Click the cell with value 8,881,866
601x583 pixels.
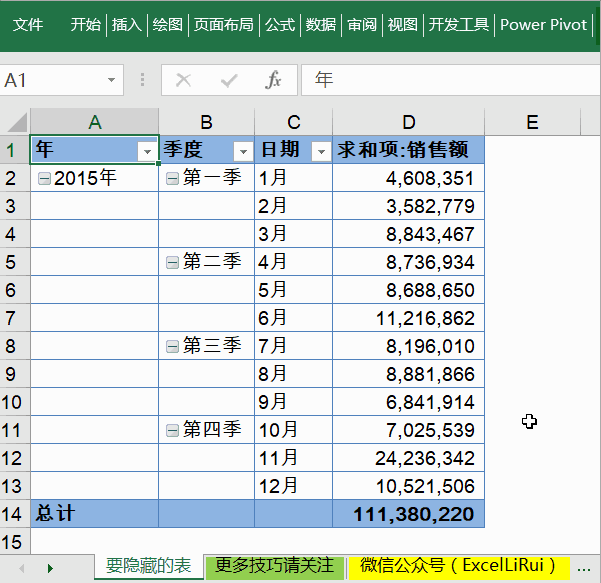click(x=409, y=374)
